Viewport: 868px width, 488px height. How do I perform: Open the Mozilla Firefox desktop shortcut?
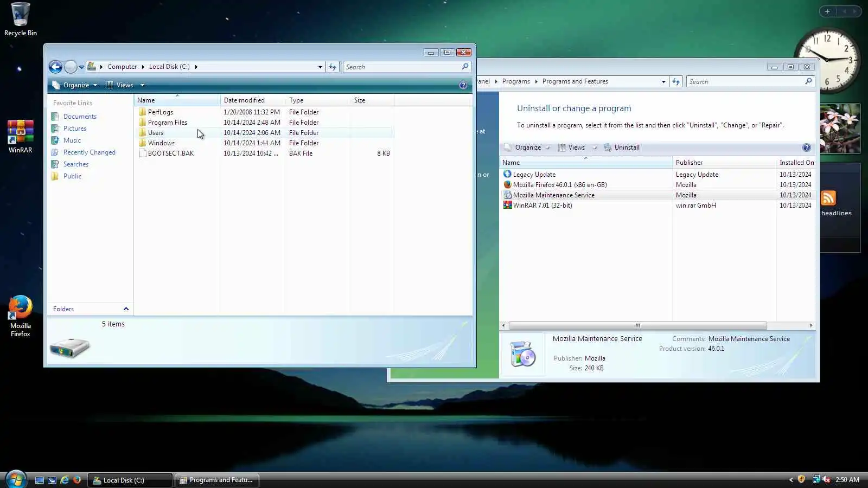point(20,316)
